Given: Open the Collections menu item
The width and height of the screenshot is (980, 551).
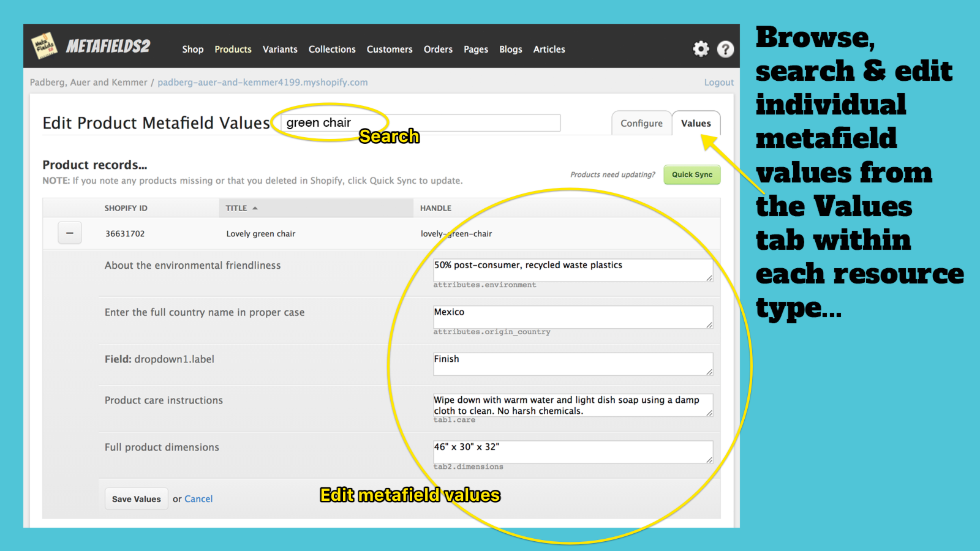Looking at the screenshot, I should coord(332,49).
